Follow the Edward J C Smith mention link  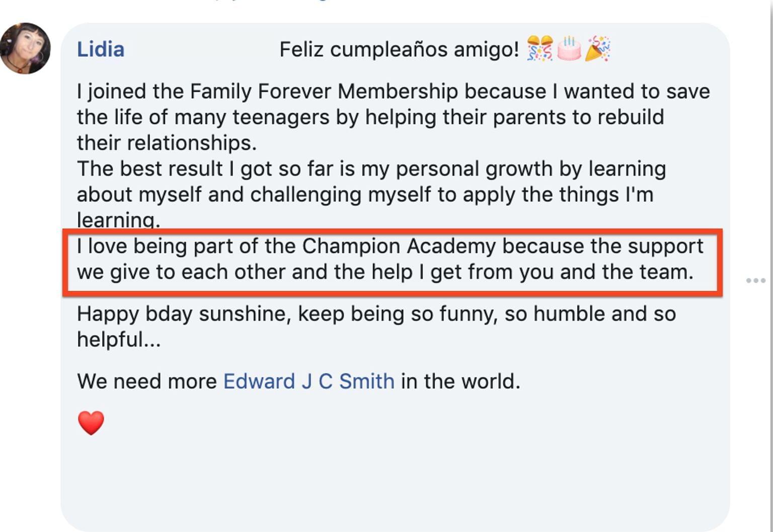(308, 381)
